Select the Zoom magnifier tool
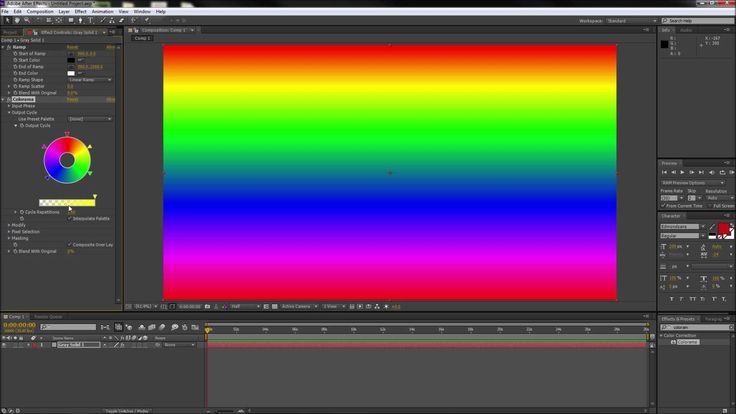This screenshot has height=414, width=736. click(x=27, y=21)
